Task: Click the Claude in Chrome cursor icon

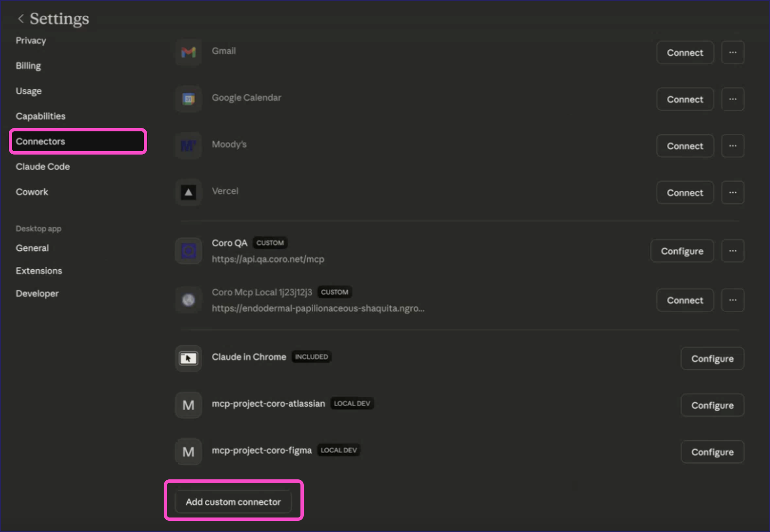Action: click(x=188, y=358)
